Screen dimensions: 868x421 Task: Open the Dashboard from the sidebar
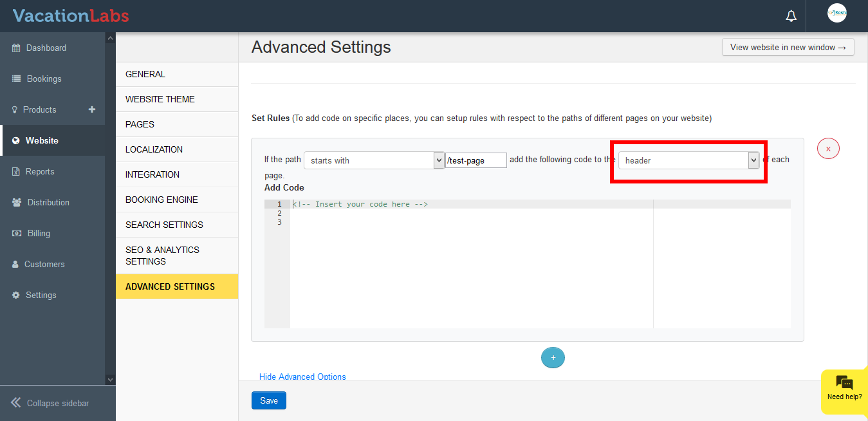[46, 48]
